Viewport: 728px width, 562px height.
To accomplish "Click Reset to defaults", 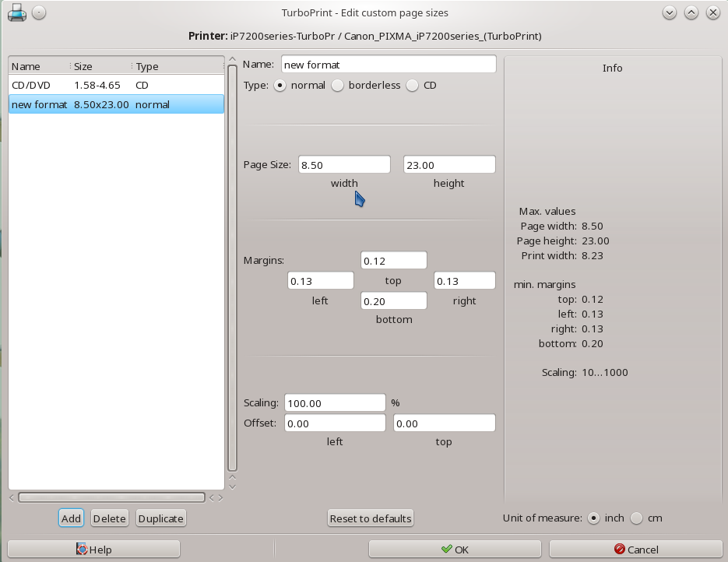I will tap(370, 518).
